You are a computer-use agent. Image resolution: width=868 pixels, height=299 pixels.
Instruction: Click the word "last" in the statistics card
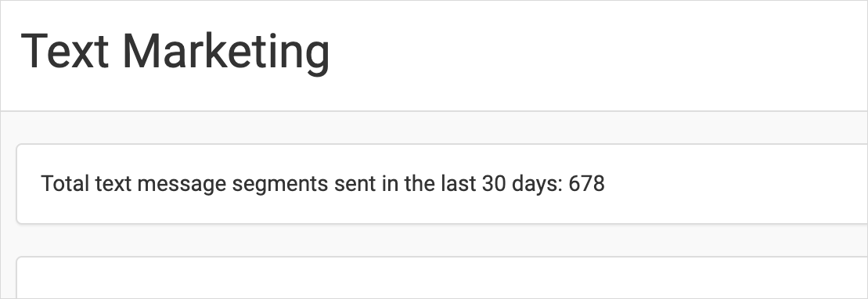pos(459,184)
